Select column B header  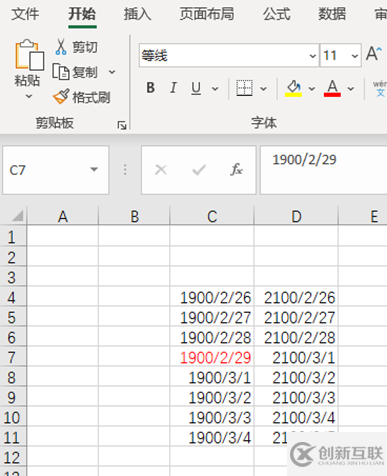click(134, 216)
